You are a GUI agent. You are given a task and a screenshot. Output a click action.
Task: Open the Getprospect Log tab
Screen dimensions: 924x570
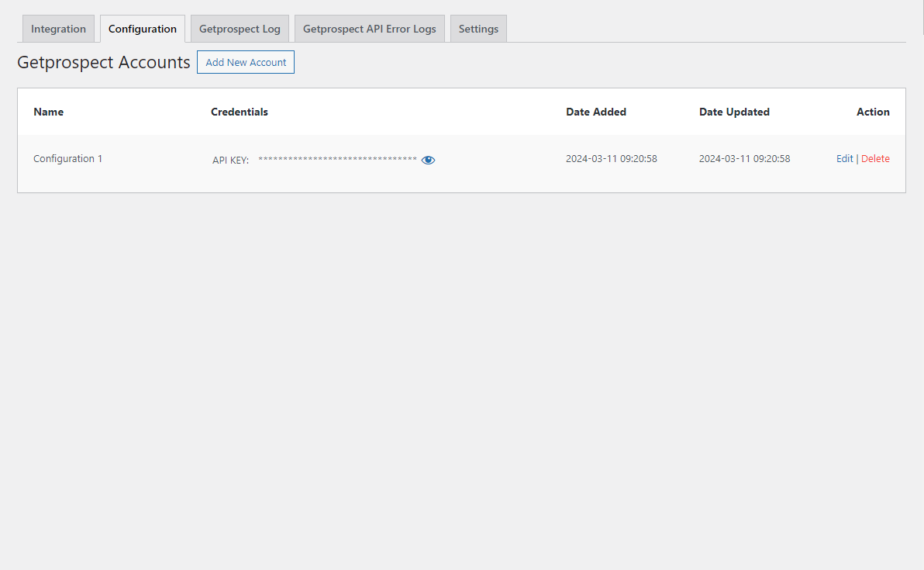pyautogui.click(x=240, y=29)
